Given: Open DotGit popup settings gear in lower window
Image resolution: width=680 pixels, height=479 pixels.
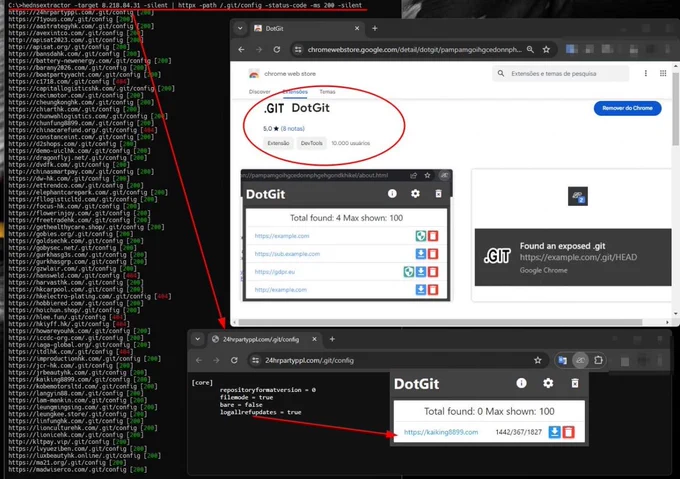Looking at the screenshot, I should (x=548, y=383).
